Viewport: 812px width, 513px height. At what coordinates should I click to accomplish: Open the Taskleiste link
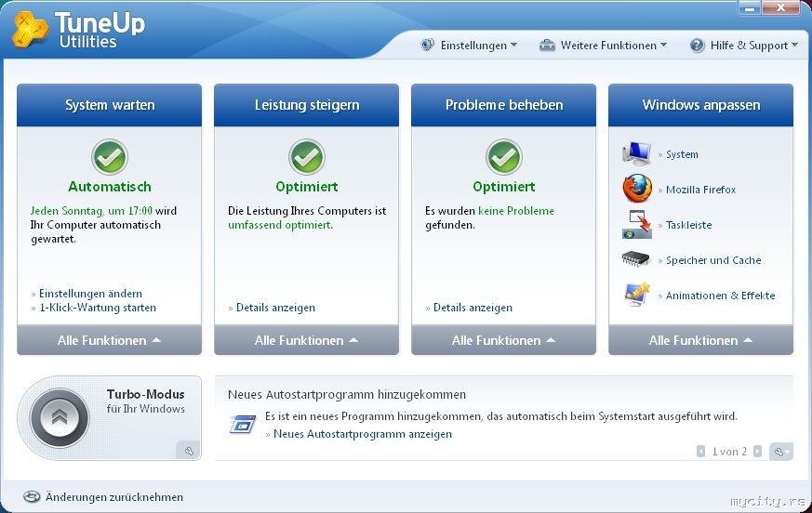pos(688,225)
